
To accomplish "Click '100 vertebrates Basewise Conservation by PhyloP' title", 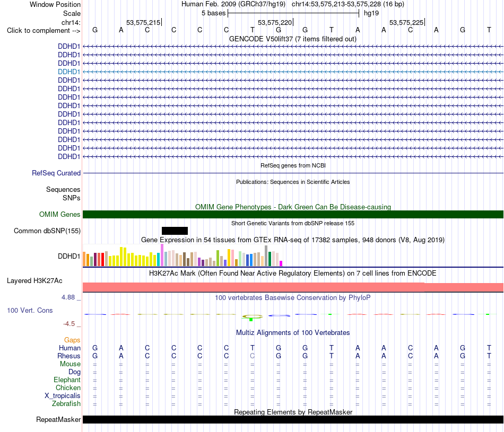I will click(x=293, y=298).
